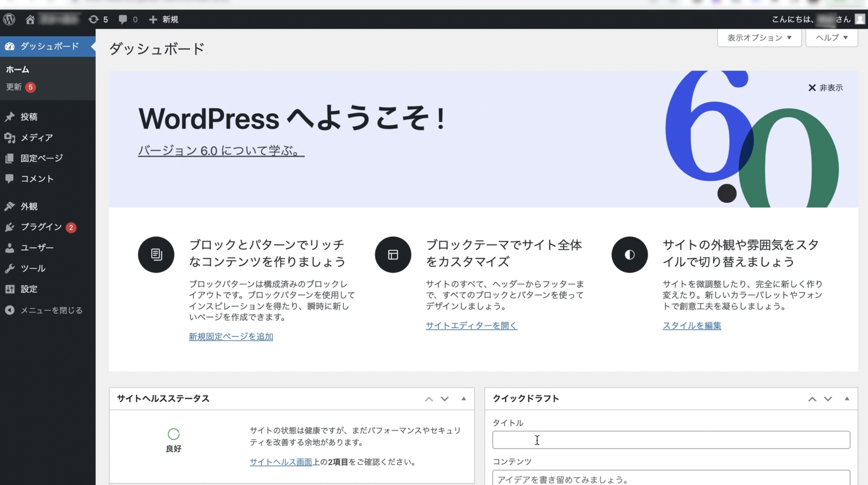Click the styles half-circle round icon
The image size is (868, 485).
pos(629,254)
